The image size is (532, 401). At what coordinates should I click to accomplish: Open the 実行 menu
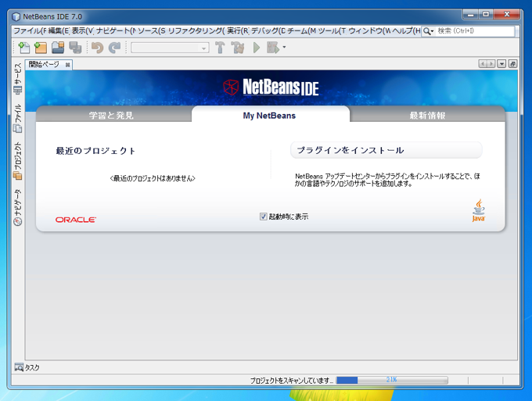(238, 30)
